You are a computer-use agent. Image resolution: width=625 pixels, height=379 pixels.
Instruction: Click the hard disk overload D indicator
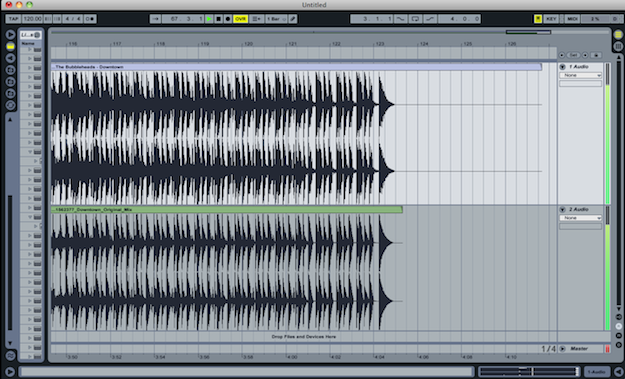[615, 19]
